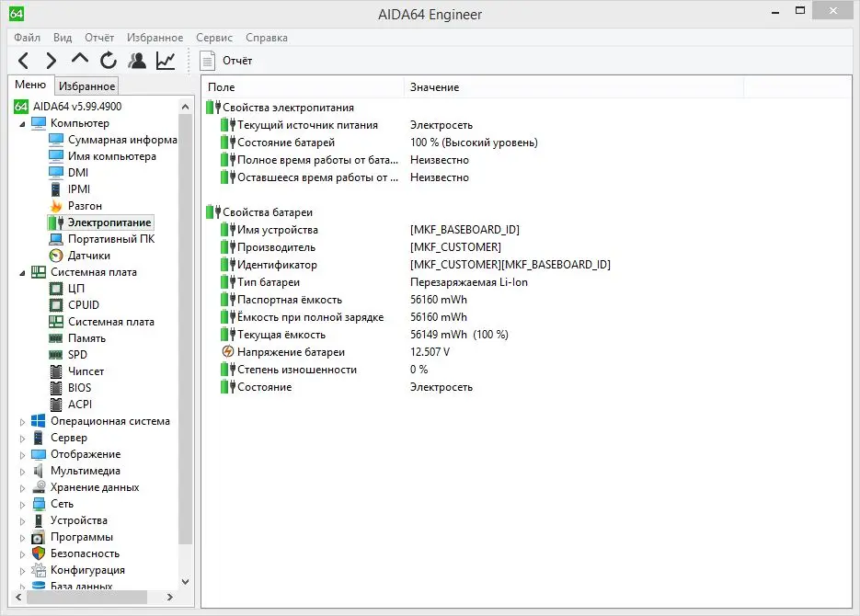Click the Память memory module icon
Screen dimensions: 860x616
point(56,338)
